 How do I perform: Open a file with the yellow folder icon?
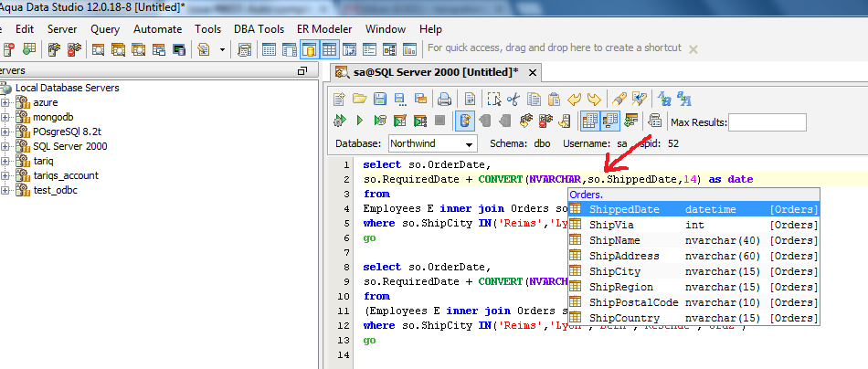tap(360, 99)
